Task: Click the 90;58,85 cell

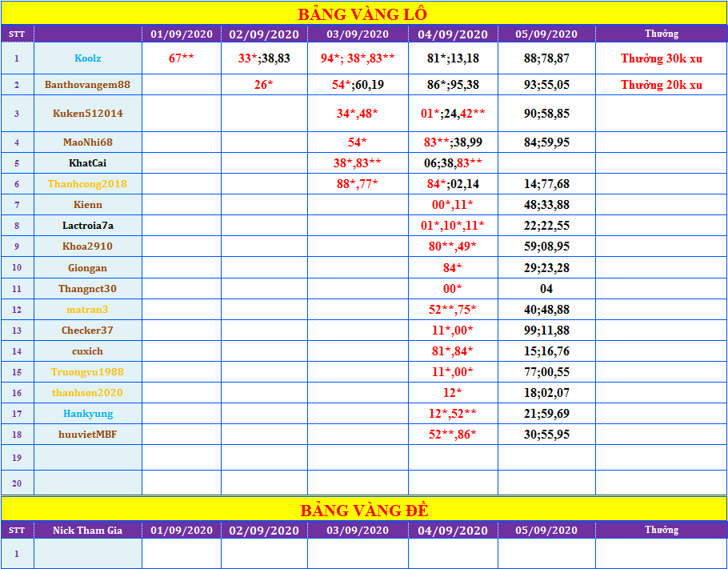Action: click(546, 114)
